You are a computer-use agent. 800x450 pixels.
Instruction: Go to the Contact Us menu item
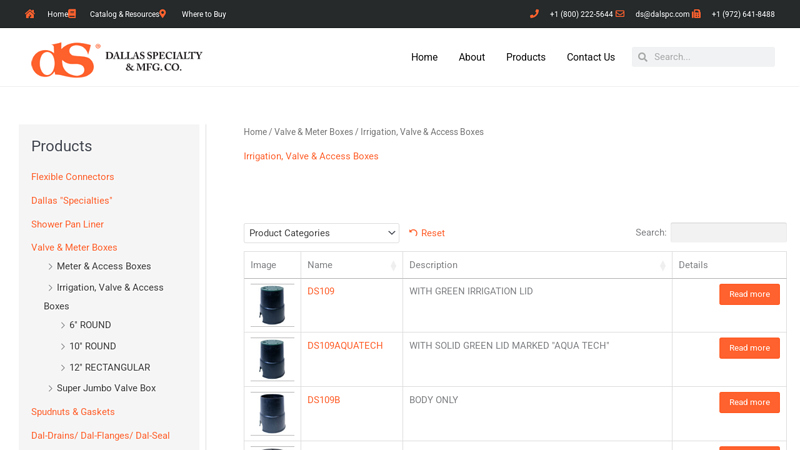point(590,57)
